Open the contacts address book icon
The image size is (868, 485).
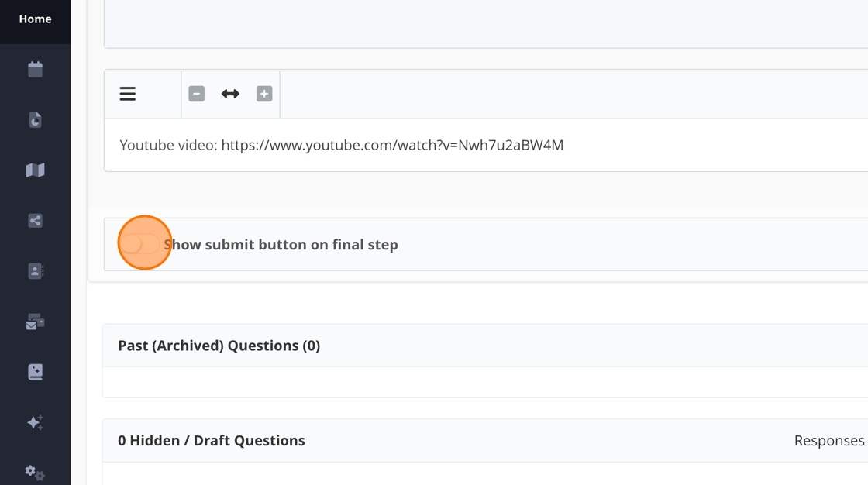(x=35, y=271)
